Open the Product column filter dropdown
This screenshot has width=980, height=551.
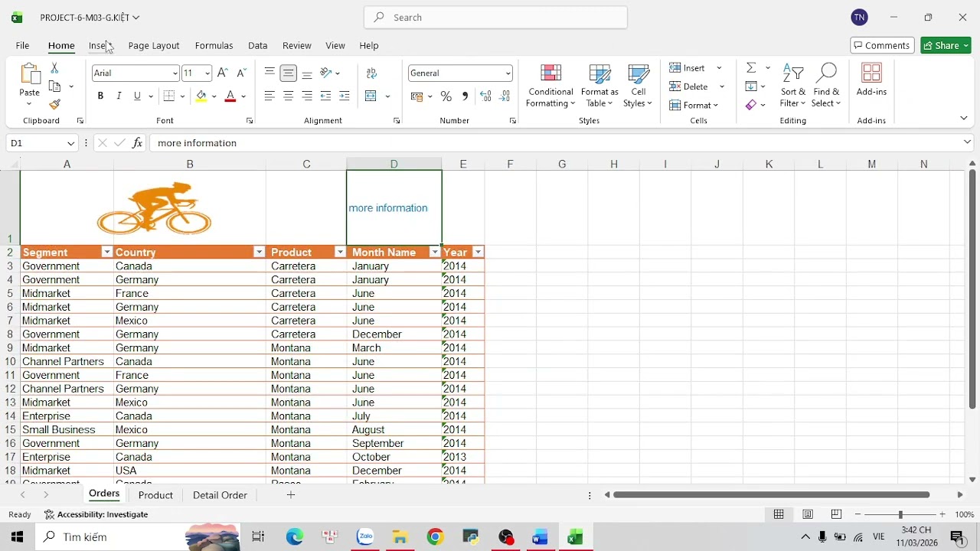[x=340, y=253]
